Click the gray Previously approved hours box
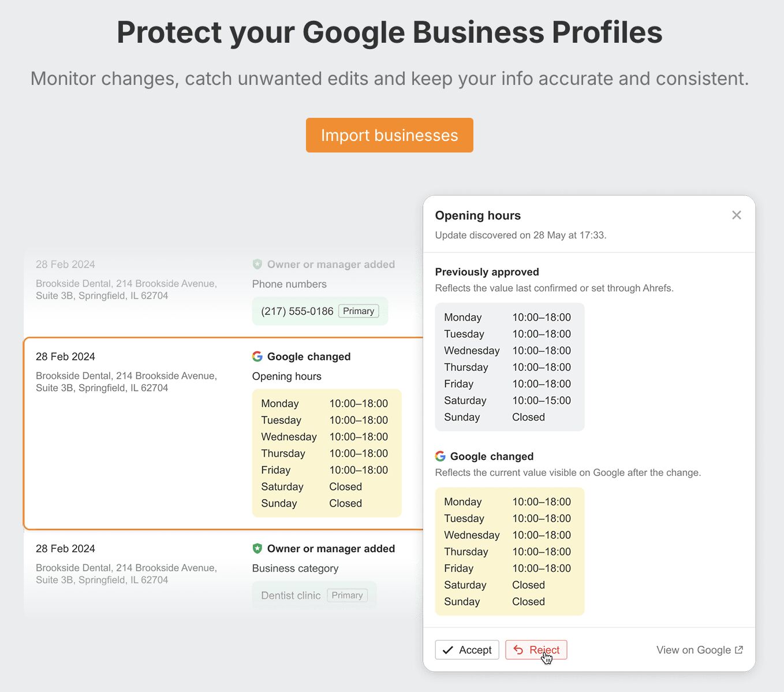Screen dimensions: 784x692 (509, 367)
